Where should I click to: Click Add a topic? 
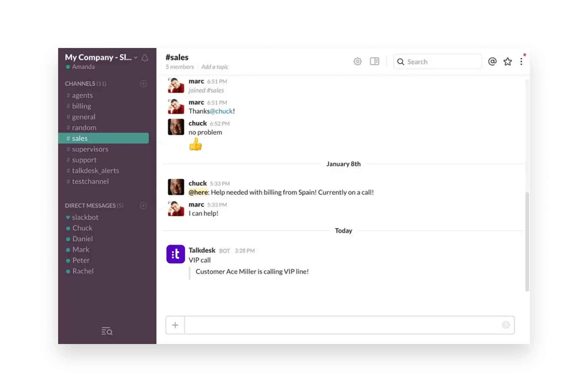215,67
